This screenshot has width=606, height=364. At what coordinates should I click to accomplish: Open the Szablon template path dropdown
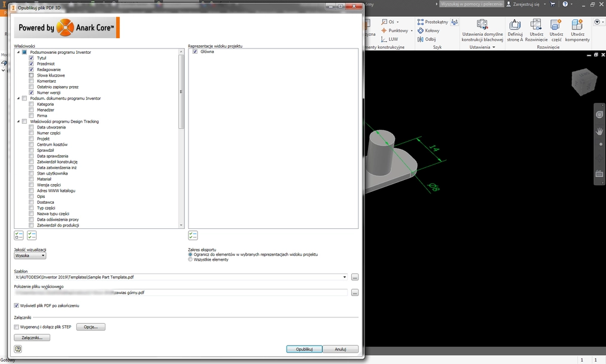coord(345,277)
